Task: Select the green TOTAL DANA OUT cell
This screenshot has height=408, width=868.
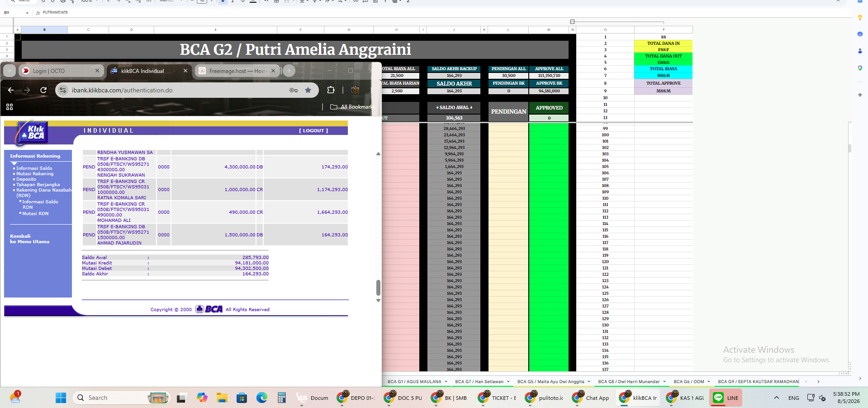Action: pyautogui.click(x=664, y=56)
